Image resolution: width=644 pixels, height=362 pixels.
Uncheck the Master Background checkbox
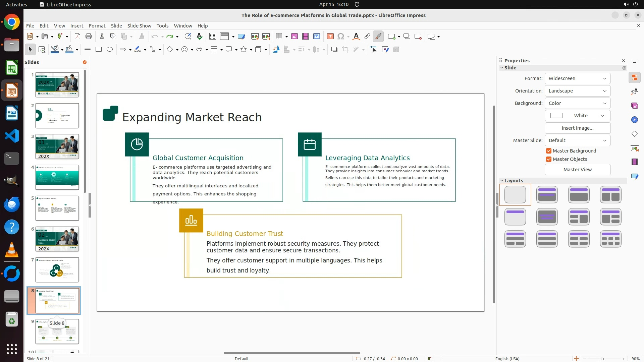pos(549,151)
